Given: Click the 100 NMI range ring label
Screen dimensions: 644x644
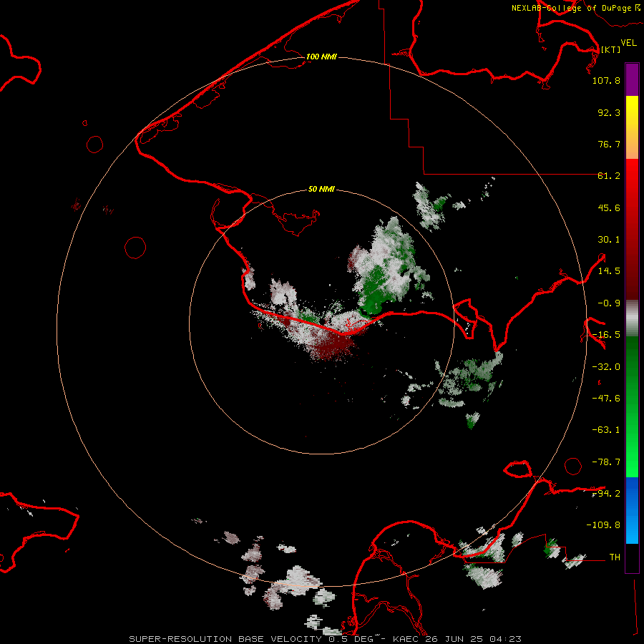Looking at the screenshot, I should (x=321, y=57).
